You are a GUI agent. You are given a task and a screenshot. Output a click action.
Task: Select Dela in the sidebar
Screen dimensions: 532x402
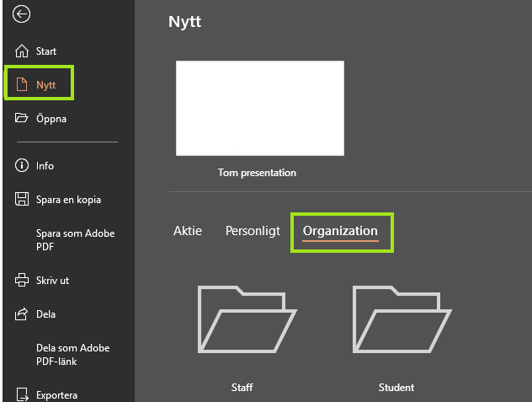(45, 314)
